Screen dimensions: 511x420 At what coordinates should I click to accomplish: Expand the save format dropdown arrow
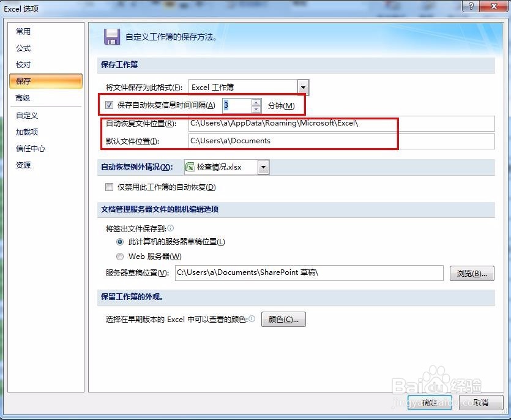coord(303,87)
